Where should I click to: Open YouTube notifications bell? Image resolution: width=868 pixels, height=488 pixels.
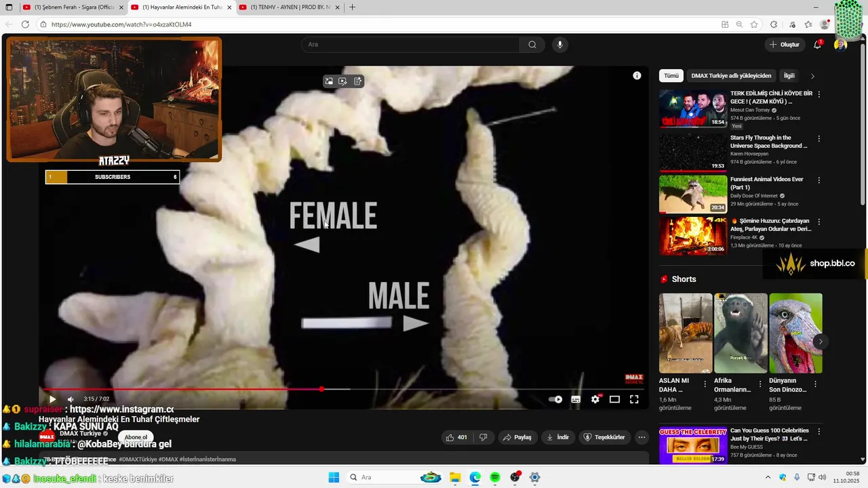[x=818, y=45]
